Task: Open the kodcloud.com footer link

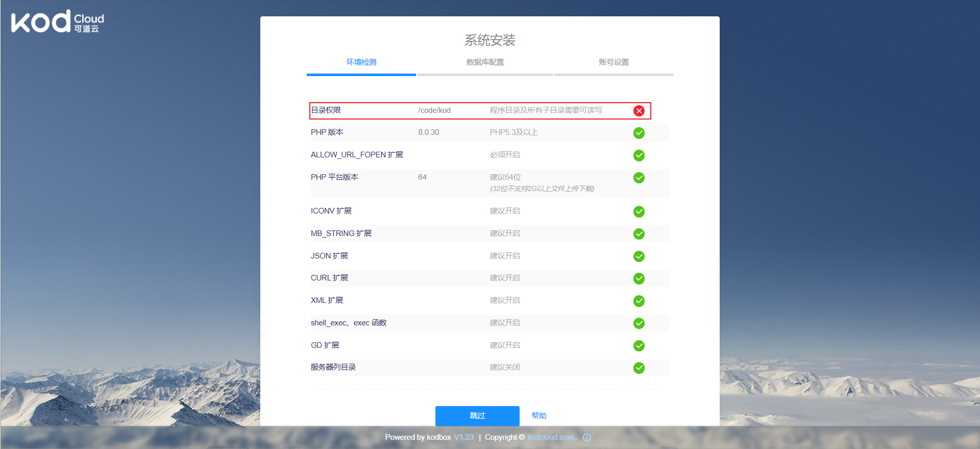Action: [x=551, y=437]
